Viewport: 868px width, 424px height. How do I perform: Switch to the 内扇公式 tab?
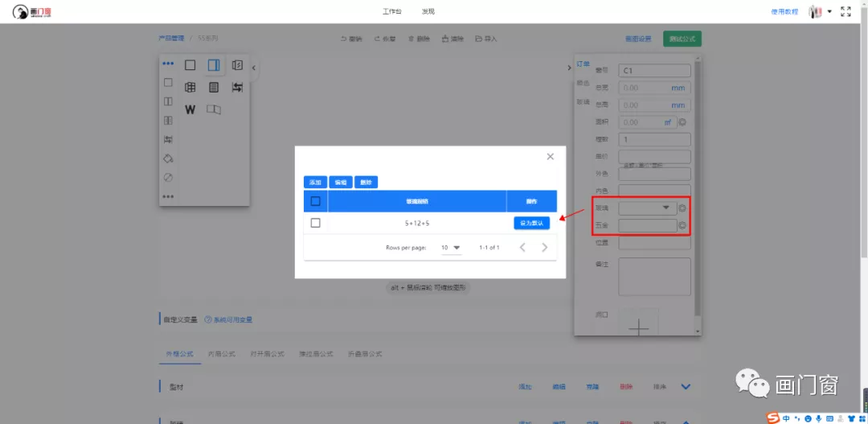[221, 354]
